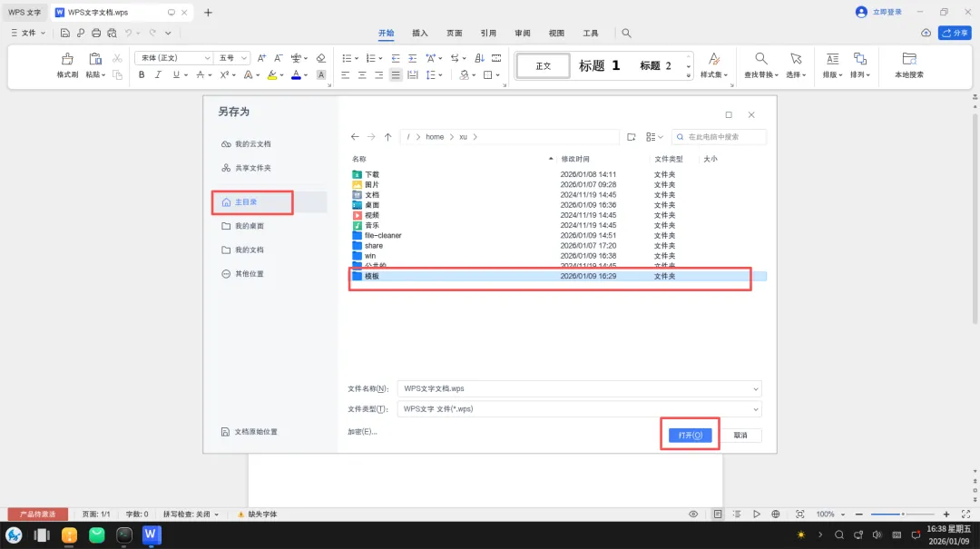Switch to the 引用 ribbon tab
This screenshot has height=549, width=980.
(488, 34)
